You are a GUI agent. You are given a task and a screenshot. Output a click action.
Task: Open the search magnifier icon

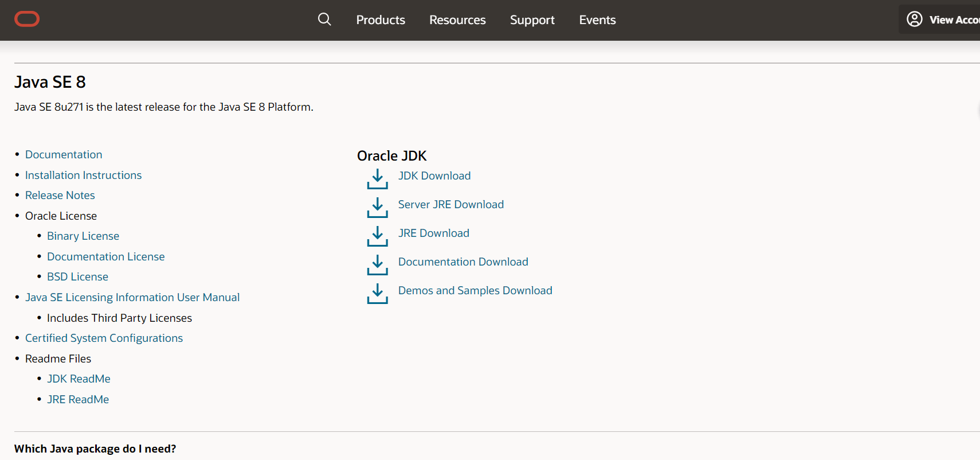324,20
